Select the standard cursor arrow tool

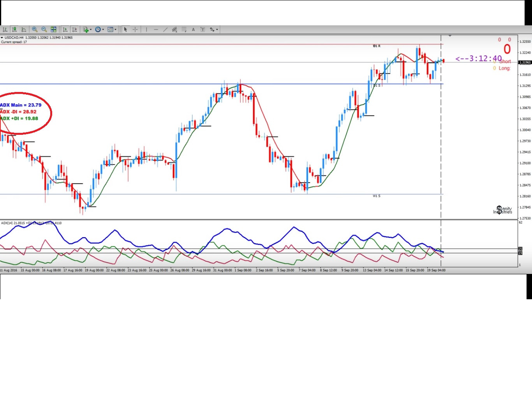tap(125, 30)
